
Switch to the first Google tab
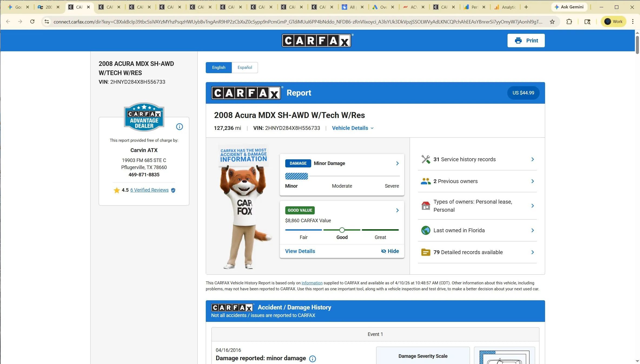(18, 7)
